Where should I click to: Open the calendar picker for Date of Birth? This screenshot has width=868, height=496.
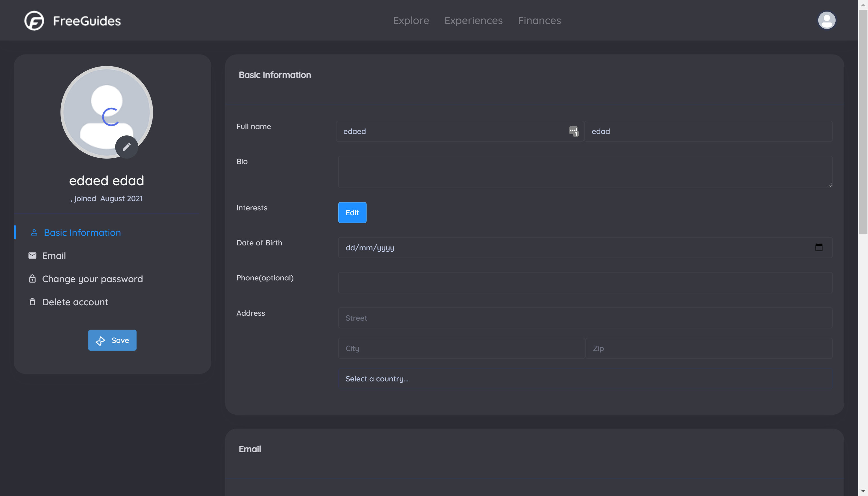coord(819,247)
